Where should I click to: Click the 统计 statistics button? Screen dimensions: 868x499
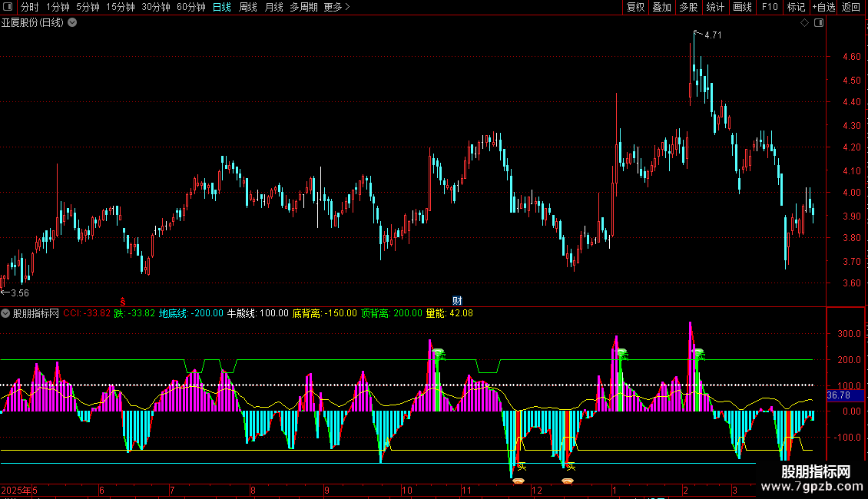pyautogui.click(x=714, y=7)
